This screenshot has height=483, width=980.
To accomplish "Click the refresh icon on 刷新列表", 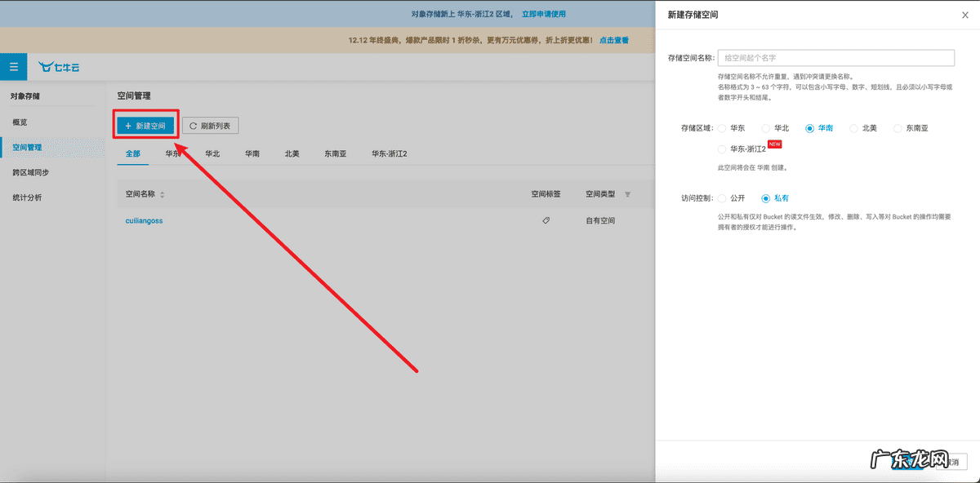I will [x=194, y=125].
